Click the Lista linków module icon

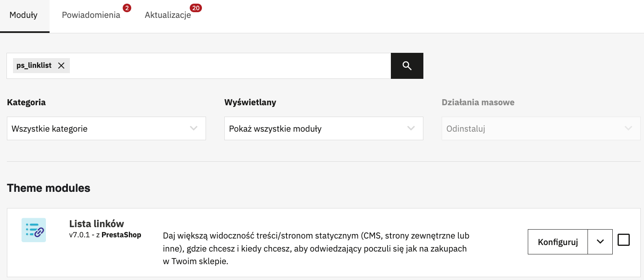(34, 230)
